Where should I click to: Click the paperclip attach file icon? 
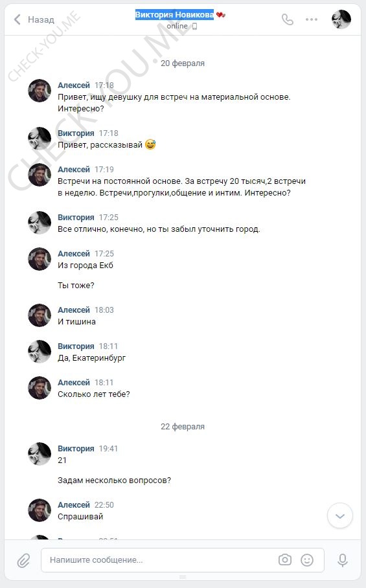[23, 560]
